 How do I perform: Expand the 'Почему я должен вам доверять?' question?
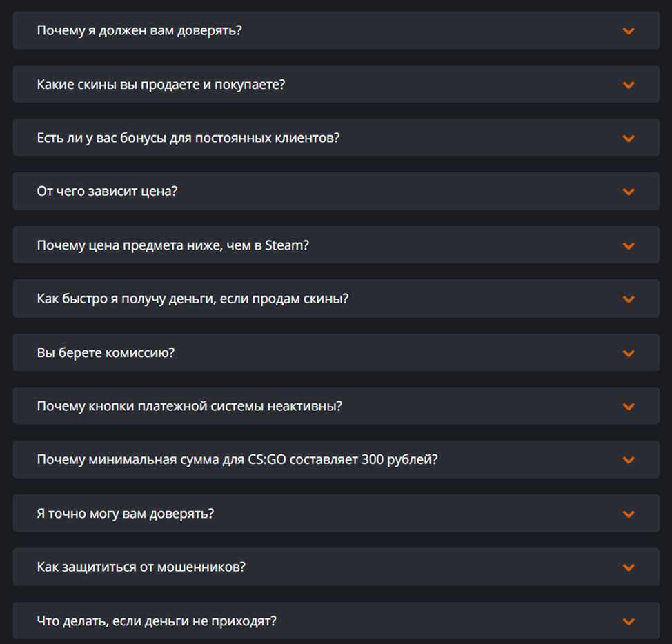click(x=139, y=30)
